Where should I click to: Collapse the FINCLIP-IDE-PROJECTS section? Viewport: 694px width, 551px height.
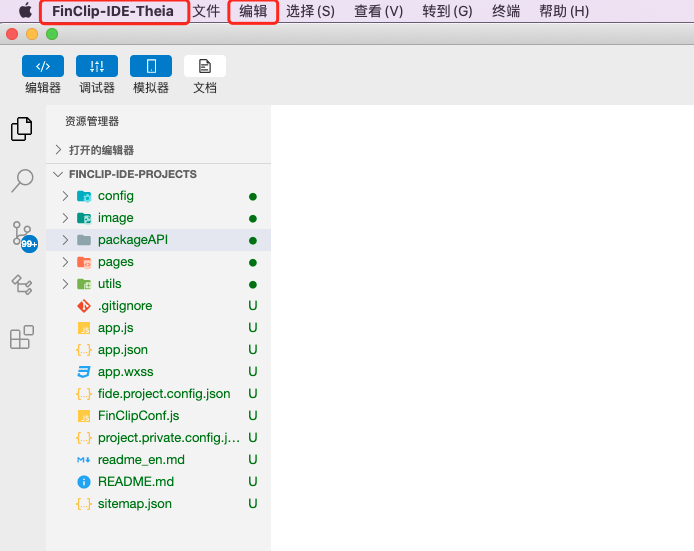pyautogui.click(x=58, y=174)
